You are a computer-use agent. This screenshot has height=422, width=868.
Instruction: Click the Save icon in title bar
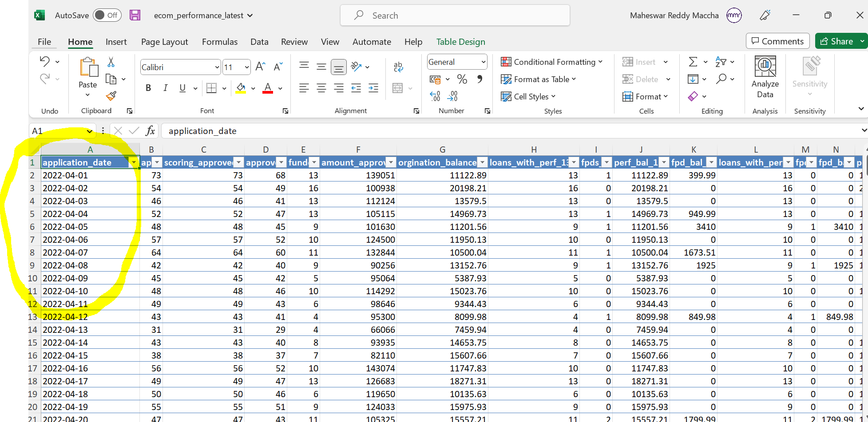click(x=135, y=15)
